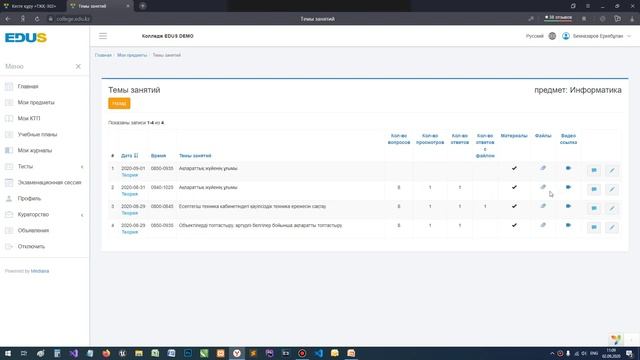Click the browser back arrow
Viewport: 640px width, 360px height.
(x=8, y=19)
